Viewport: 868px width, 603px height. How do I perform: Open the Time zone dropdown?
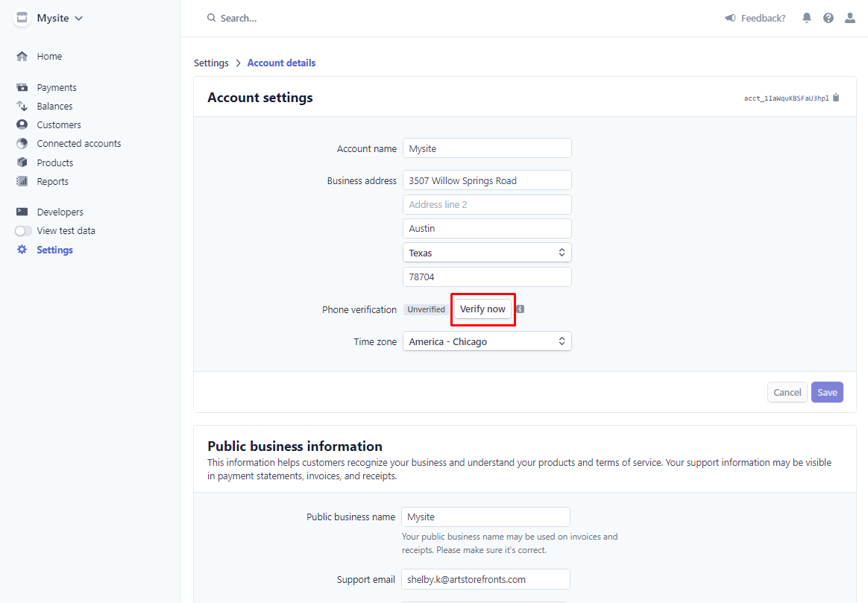click(487, 341)
